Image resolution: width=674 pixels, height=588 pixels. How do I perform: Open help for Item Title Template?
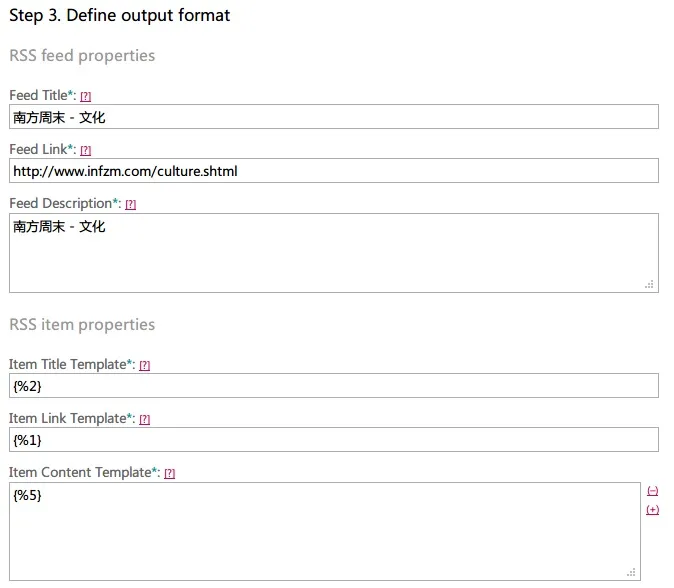click(x=144, y=366)
